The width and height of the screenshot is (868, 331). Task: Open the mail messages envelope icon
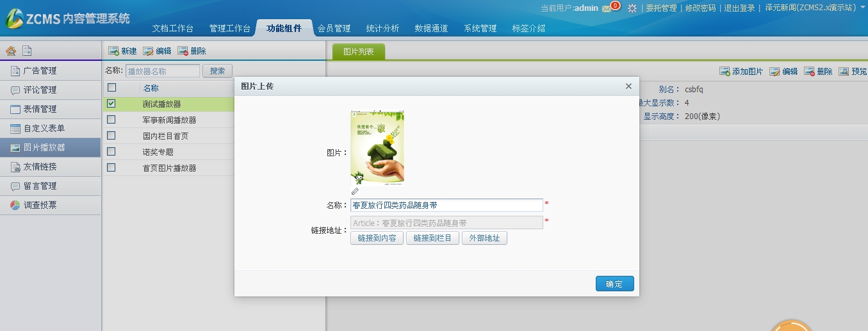607,8
